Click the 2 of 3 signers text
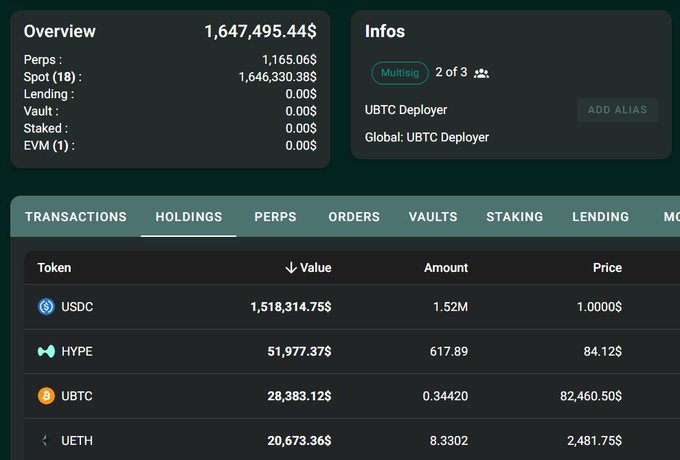The image size is (680, 460). click(451, 72)
